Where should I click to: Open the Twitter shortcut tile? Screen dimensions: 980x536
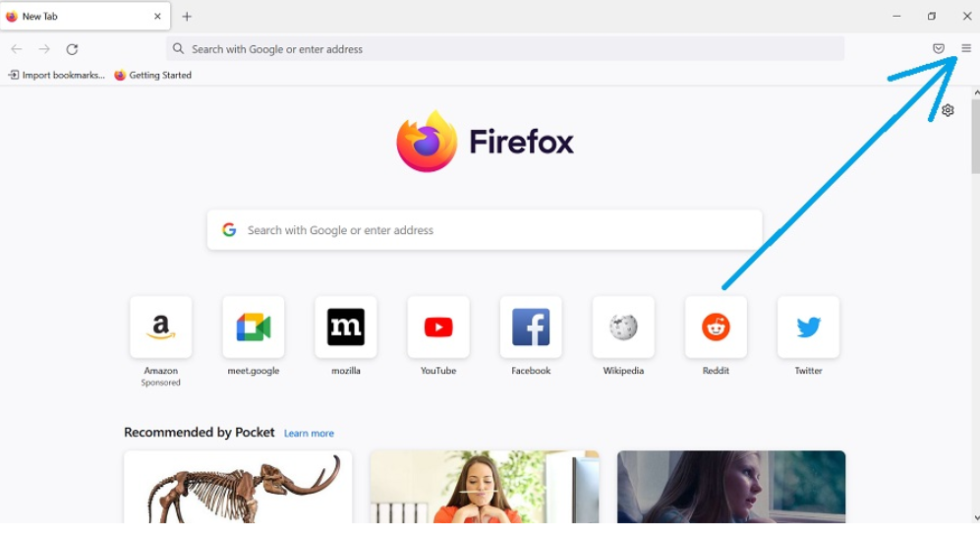coord(808,328)
